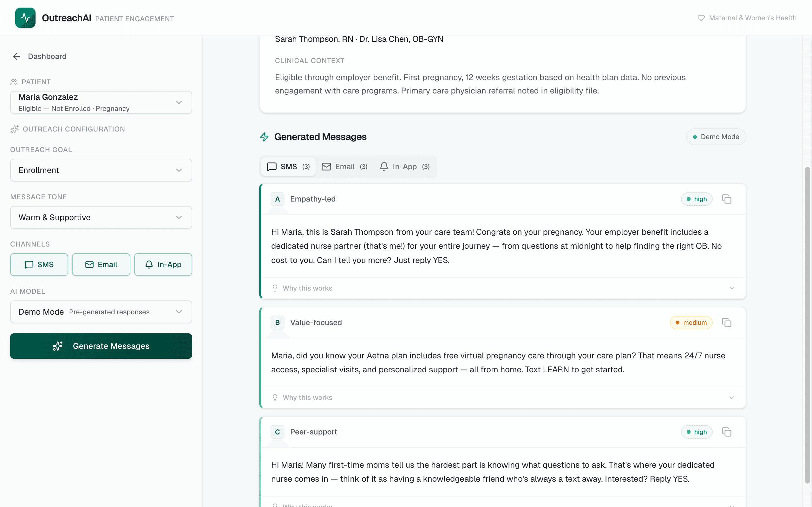Click the OutreachAI logo icon

pyautogui.click(x=25, y=18)
